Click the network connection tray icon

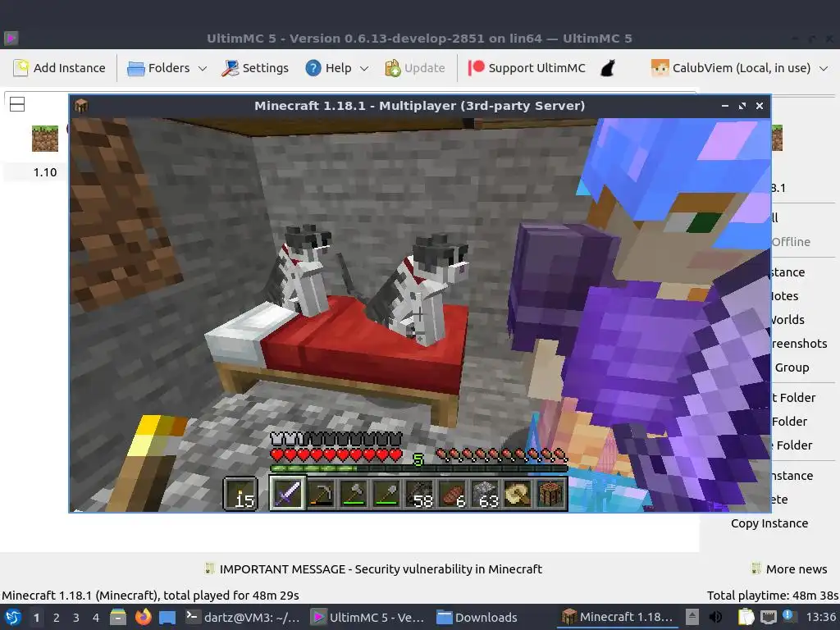pyautogui.click(x=768, y=617)
